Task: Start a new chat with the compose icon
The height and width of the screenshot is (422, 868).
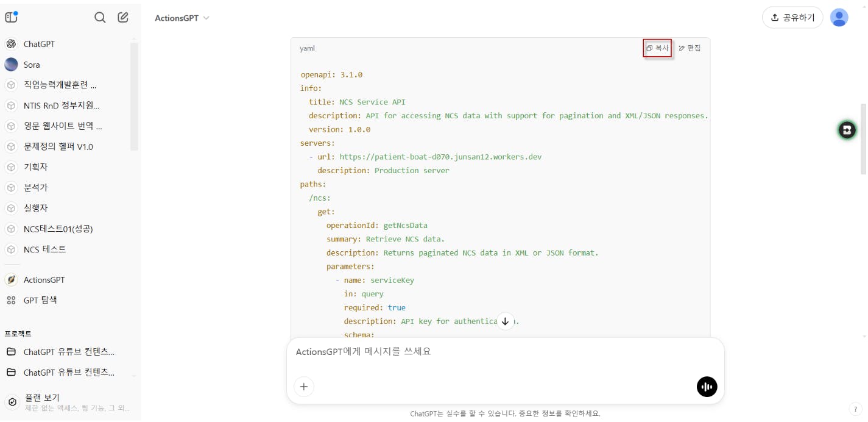Action: (x=123, y=17)
